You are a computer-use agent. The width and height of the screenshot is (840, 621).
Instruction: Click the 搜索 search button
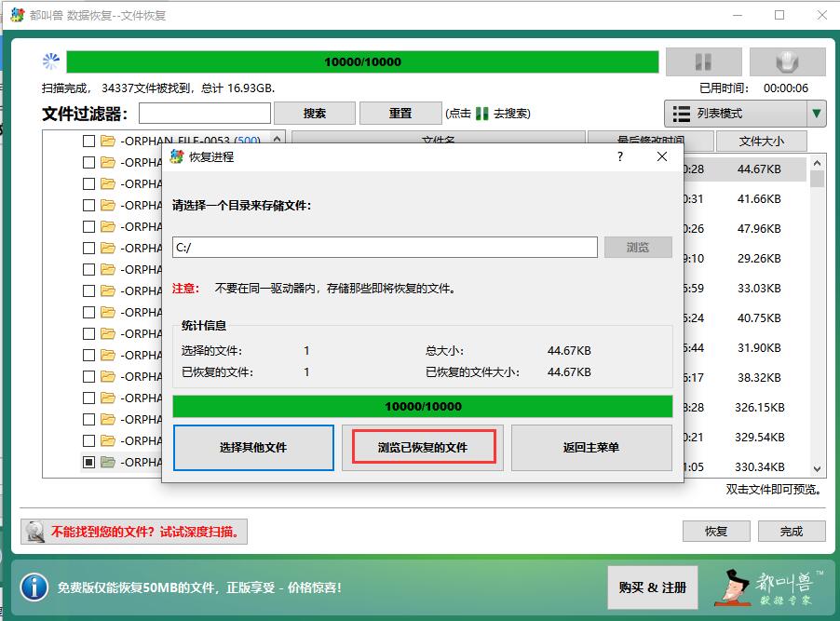click(x=315, y=114)
